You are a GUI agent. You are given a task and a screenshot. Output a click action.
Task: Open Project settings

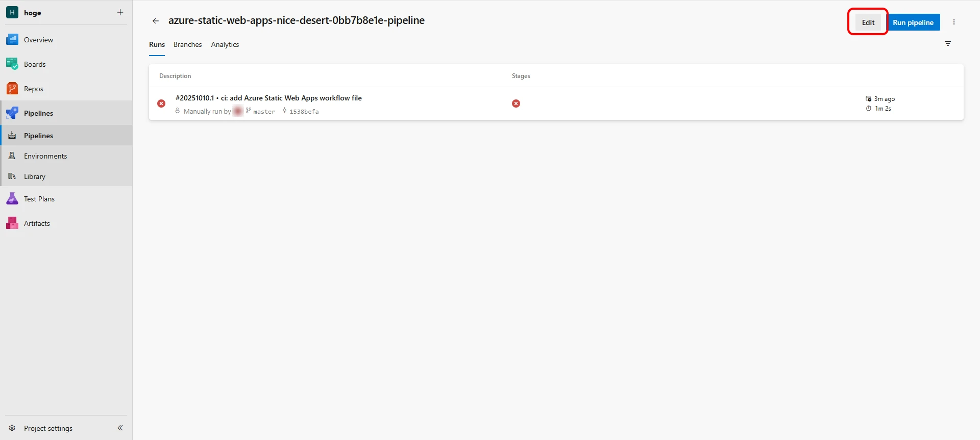[x=48, y=428]
